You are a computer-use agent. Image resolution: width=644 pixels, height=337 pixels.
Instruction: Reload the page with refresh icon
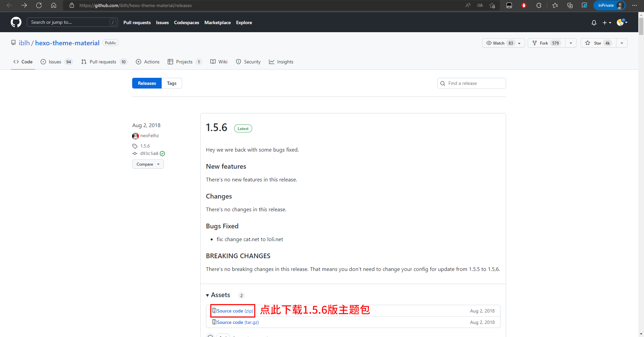tap(39, 5)
